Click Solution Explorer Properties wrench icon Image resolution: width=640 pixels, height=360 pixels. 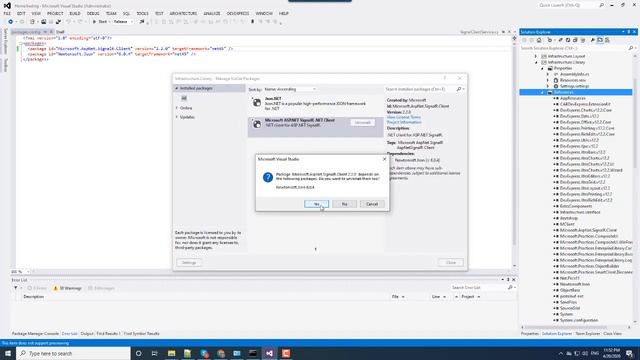point(593,40)
